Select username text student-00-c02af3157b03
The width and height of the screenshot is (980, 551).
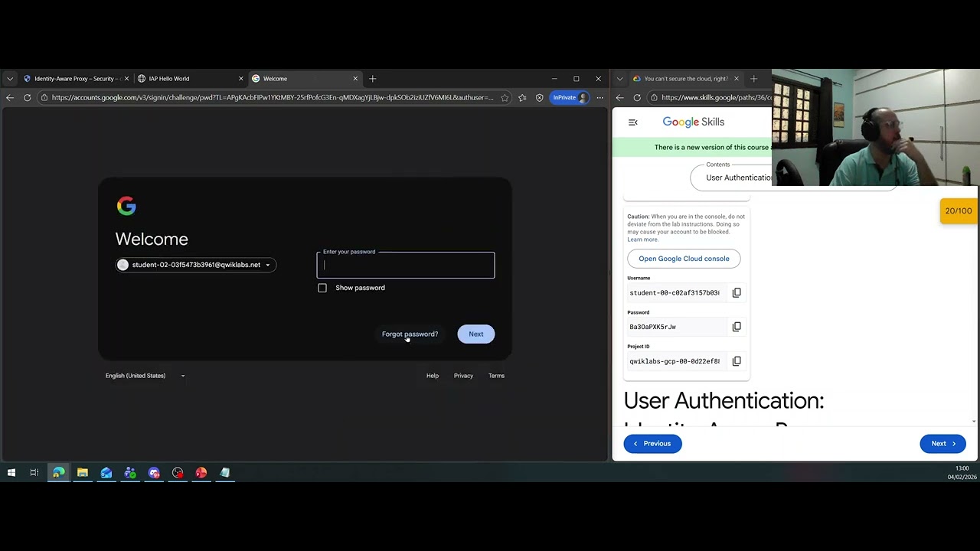click(675, 292)
